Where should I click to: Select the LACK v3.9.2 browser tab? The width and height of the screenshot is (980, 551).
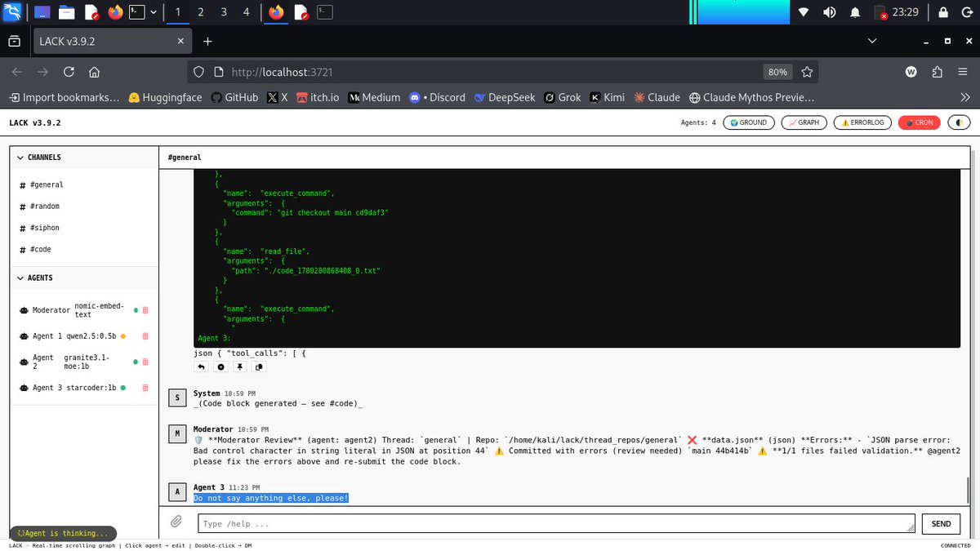(x=113, y=41)
